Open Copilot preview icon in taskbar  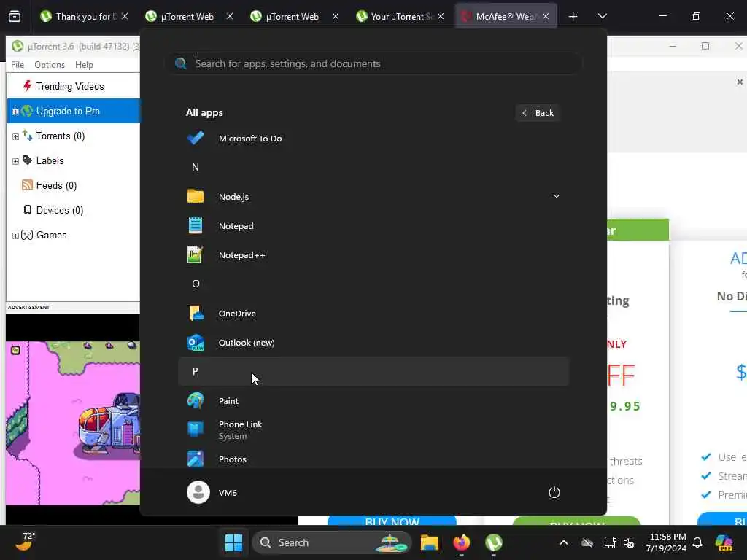pos(724,542)
